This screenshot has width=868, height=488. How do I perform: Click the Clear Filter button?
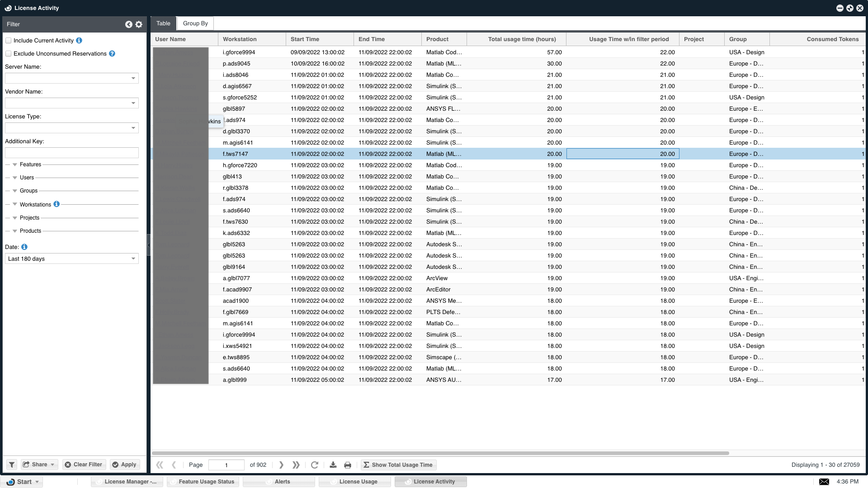84,465
